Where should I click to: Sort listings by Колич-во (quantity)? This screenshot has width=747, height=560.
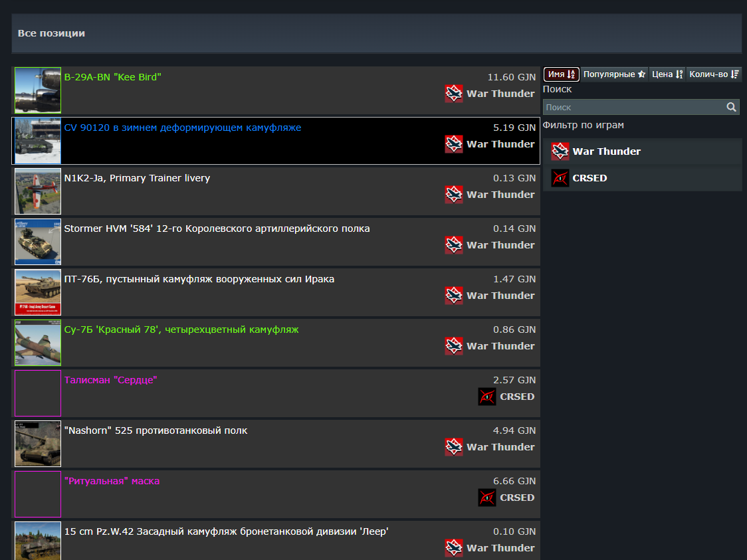714,74
